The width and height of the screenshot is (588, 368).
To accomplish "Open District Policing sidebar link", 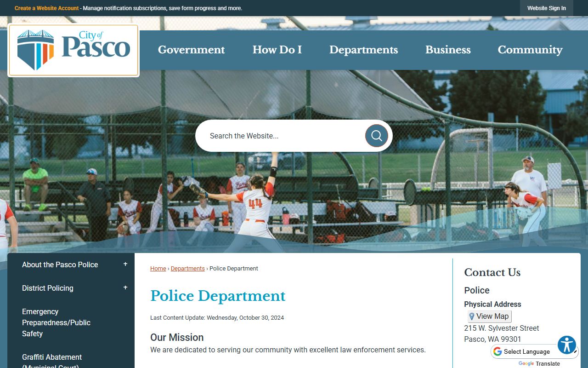I will pyautogui.click(x=48, y=288).
